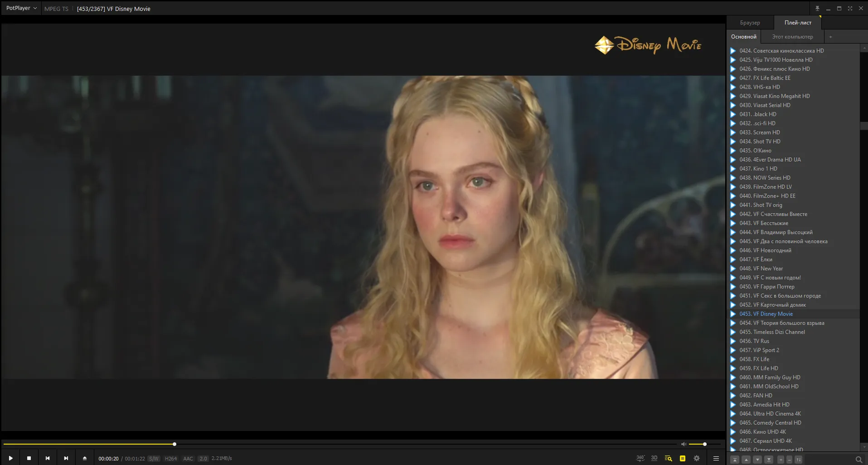Viewport: 868px width, 465px height.
Task: Click play icon beside 0431. .black HD
Action: (x=733, y=114)
